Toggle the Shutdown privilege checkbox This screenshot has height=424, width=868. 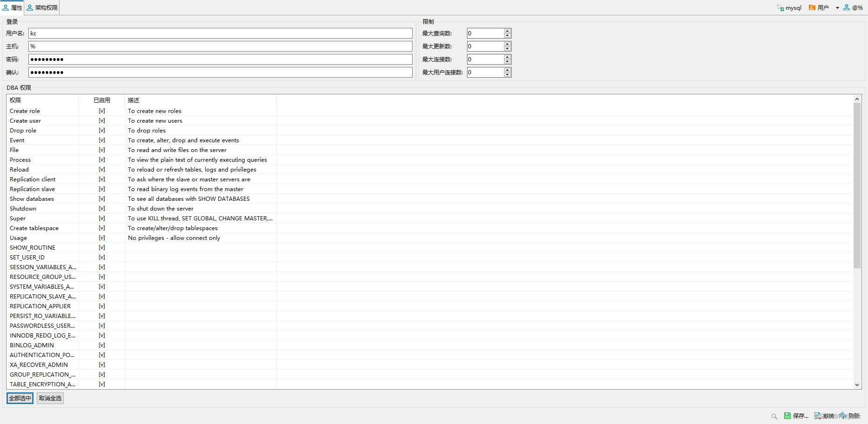click(x=102, y=208)
